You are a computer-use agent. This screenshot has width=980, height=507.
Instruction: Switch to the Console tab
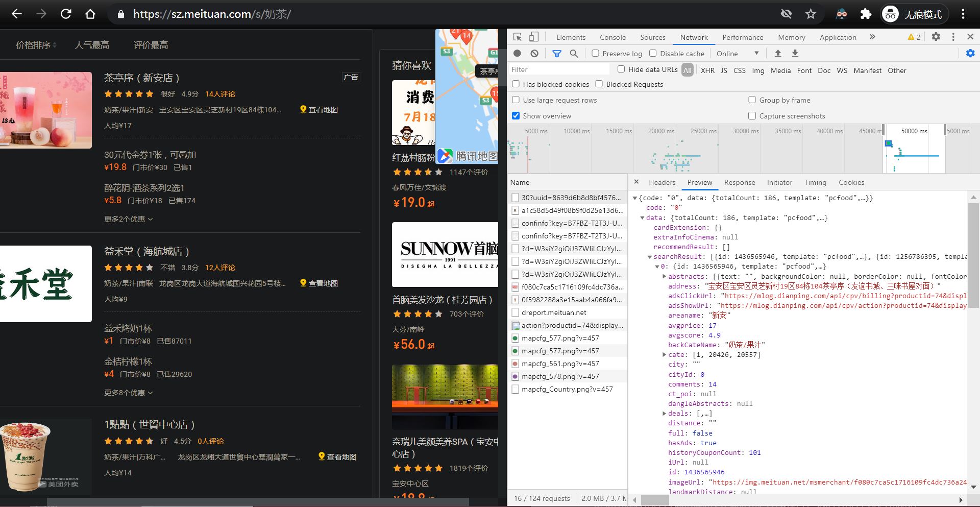(x=612, y=37)
